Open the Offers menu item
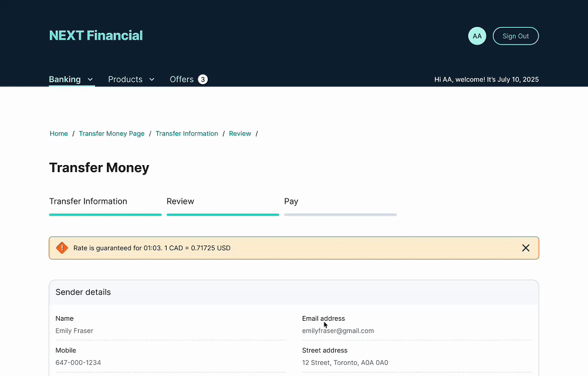Image resolution: width=588 pixels, height=376 pixels. click(x=181, y=79)
